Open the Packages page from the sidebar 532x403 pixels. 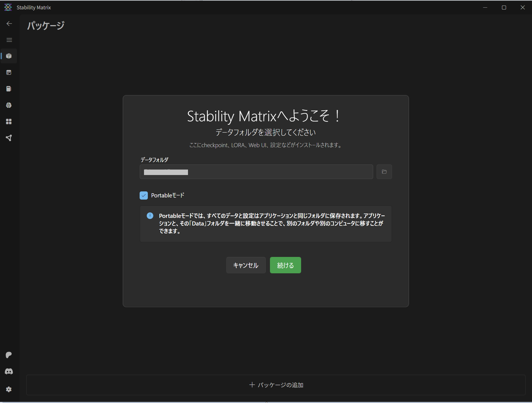(x=9, y=56)
